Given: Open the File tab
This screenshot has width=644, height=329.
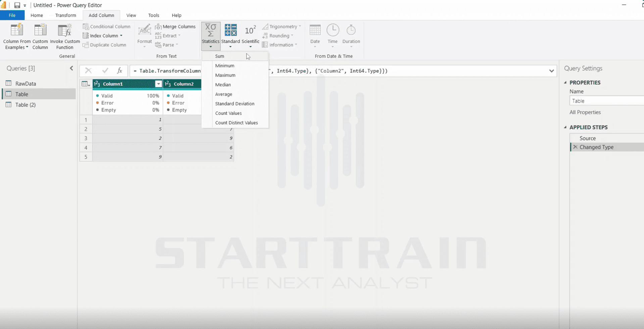Looking at the screenshot, I should [x=12, y=15].
